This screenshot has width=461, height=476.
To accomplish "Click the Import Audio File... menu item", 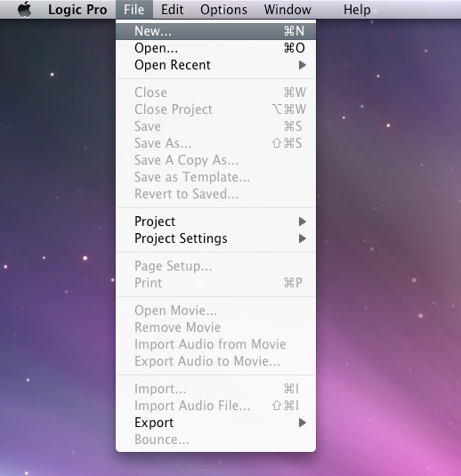I will pos(215,406).
